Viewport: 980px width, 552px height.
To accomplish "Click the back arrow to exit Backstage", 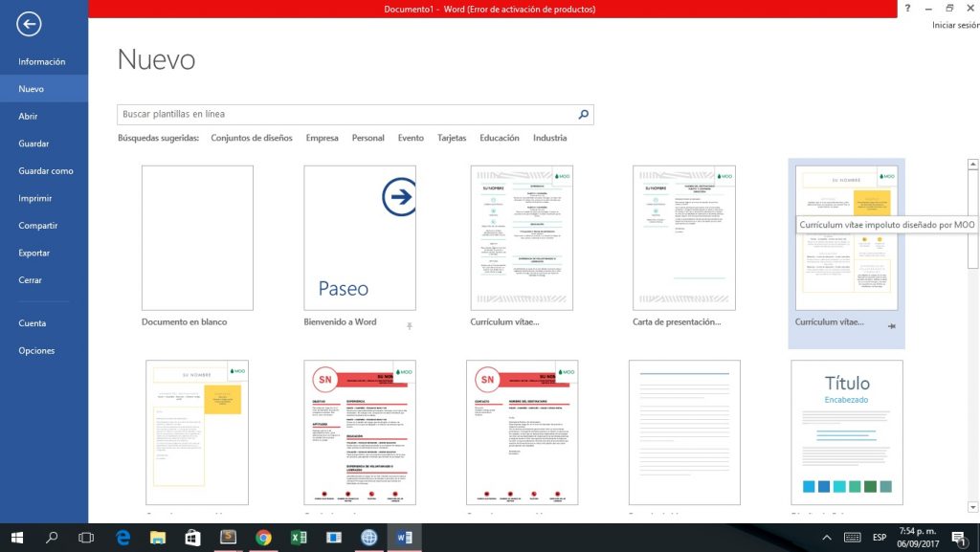I will [29, 24].
